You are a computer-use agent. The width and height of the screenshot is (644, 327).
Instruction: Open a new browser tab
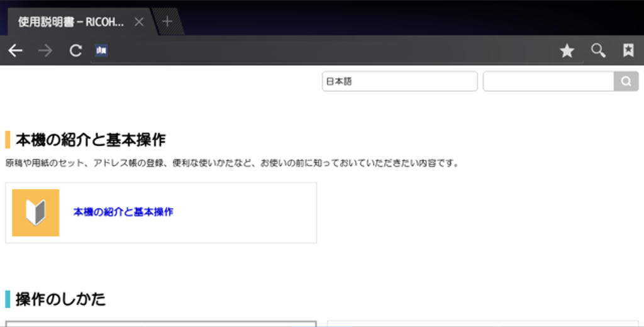click(167, 22)
